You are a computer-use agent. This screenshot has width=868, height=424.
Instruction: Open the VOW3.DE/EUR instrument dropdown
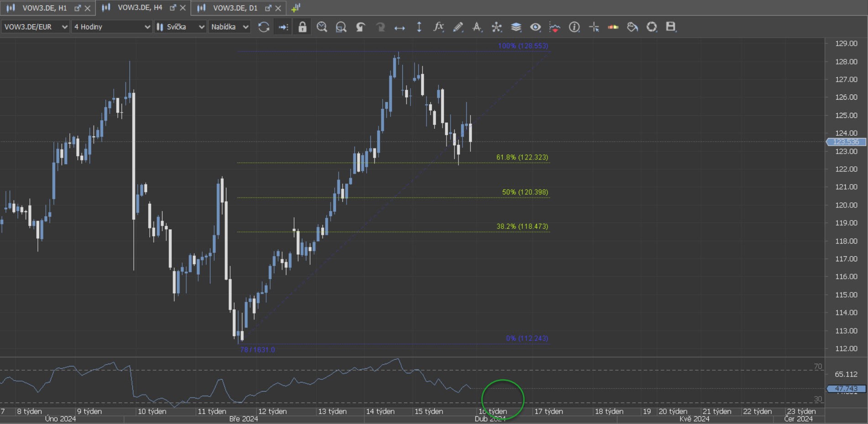pyautogui.click(x=35, y=27)
